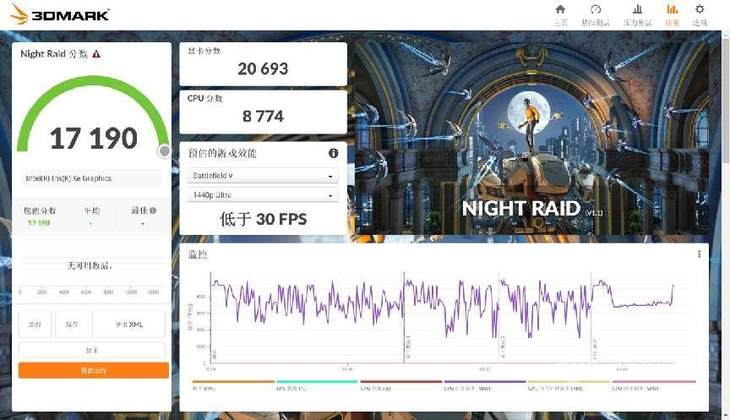Toggle the orange legend series in the monitoring chart
The height and width of the screenshot is (420, 730).
233,385
